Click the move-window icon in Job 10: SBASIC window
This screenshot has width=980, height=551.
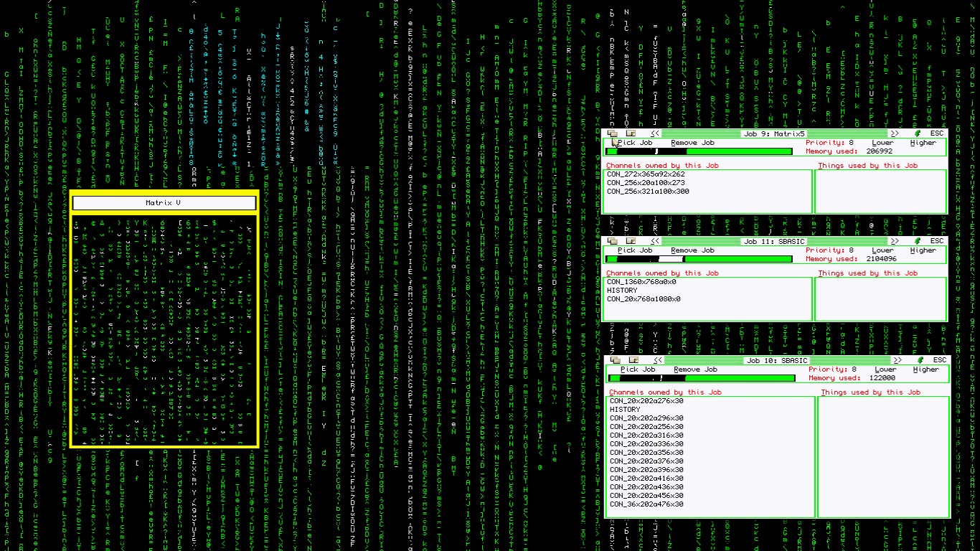pos(615,360)
